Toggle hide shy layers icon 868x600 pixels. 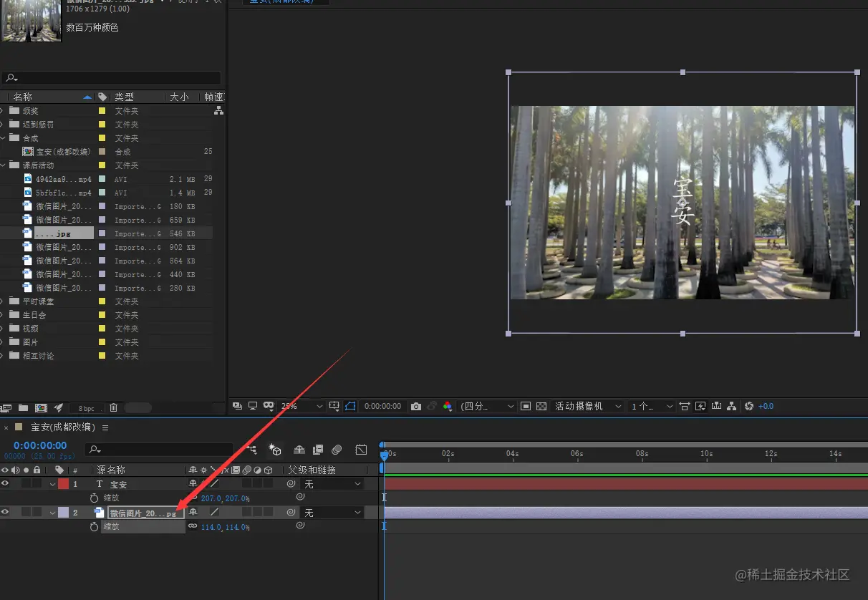tap(299, 450)
